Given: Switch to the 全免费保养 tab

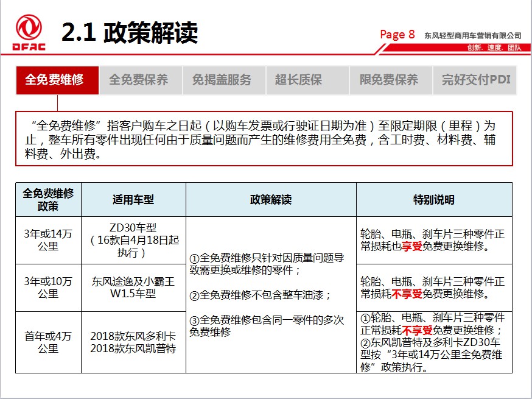Looking at the screenshot, I should pyautogui.click(x=139, y=80).
